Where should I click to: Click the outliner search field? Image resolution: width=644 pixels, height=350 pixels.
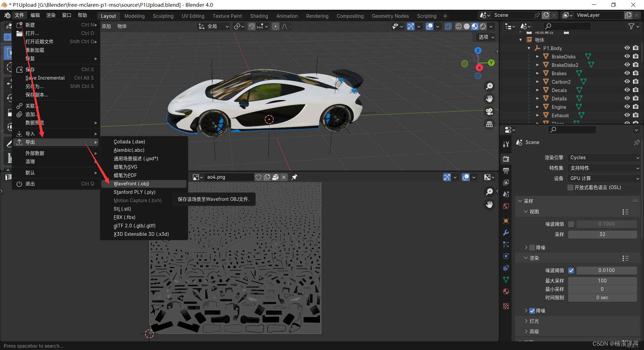(567, 26)
